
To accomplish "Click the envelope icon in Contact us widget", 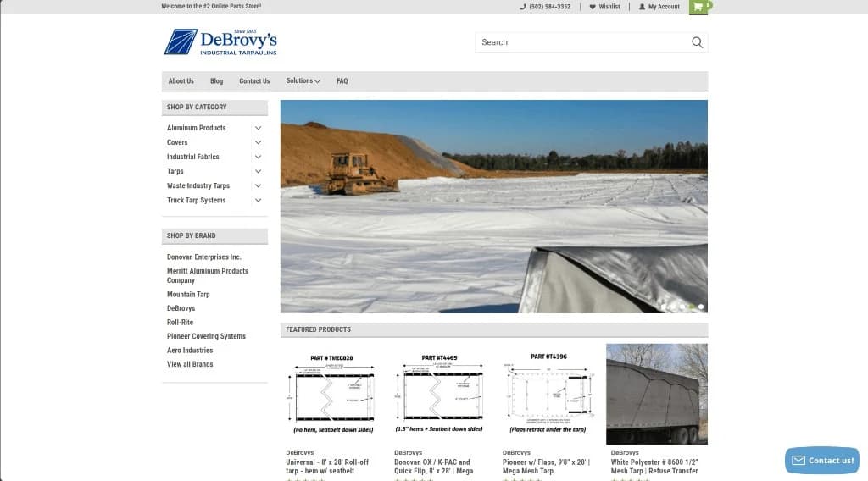I will 798,461.
